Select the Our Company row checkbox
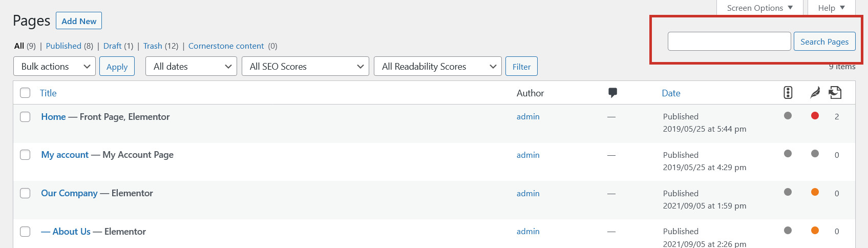This screenshot has height=248, width=868. tap(25, 193)
